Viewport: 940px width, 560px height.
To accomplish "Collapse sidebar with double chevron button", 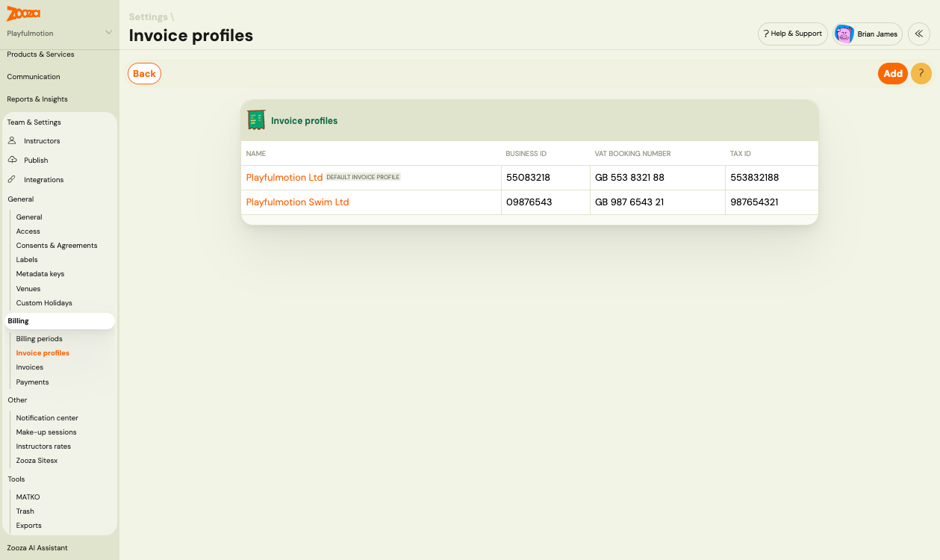I will (x=919, y=34).
